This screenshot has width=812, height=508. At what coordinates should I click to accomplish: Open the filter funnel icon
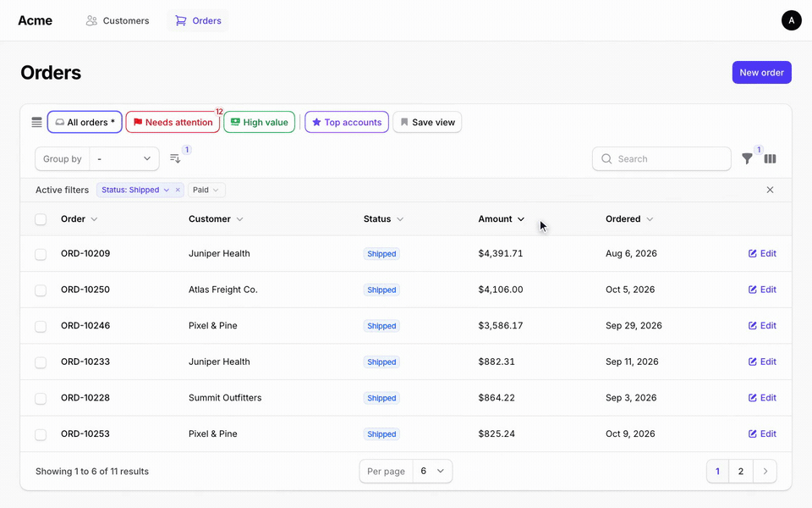click(747, 158)
